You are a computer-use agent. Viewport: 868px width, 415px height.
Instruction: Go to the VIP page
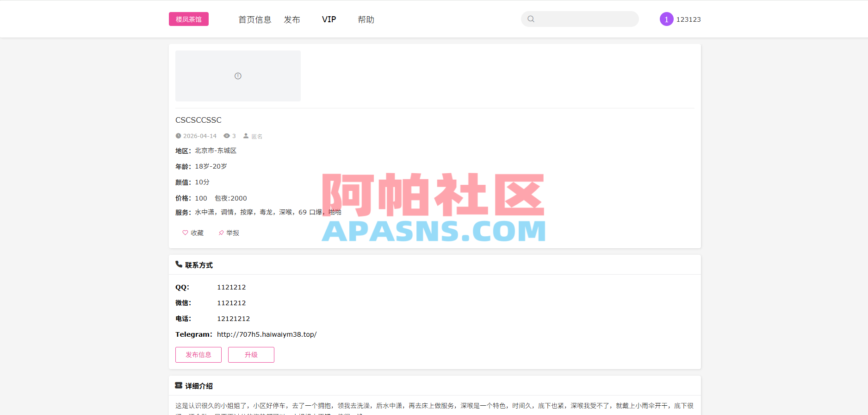329,19
